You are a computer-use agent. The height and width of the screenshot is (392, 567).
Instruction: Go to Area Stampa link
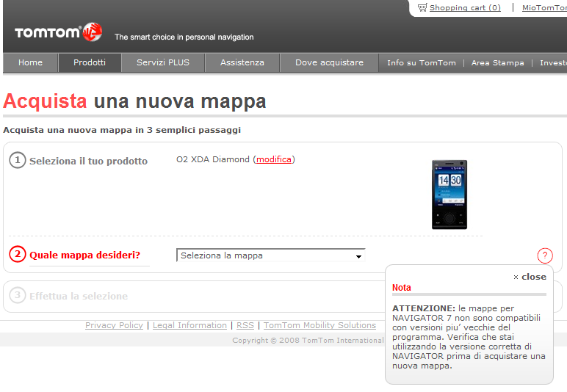(498, 63)
